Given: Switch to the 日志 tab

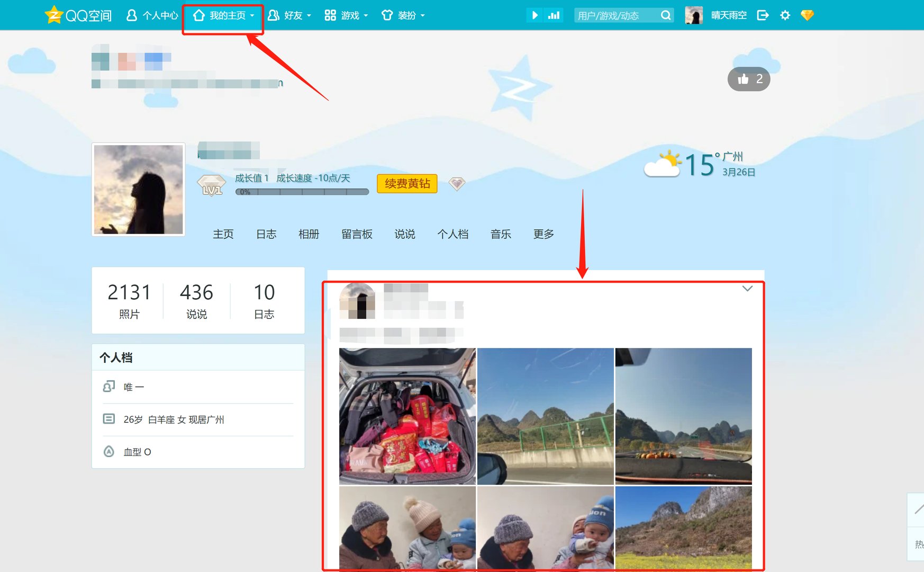Looking at the screenshot, I should (x=266, y=234).
